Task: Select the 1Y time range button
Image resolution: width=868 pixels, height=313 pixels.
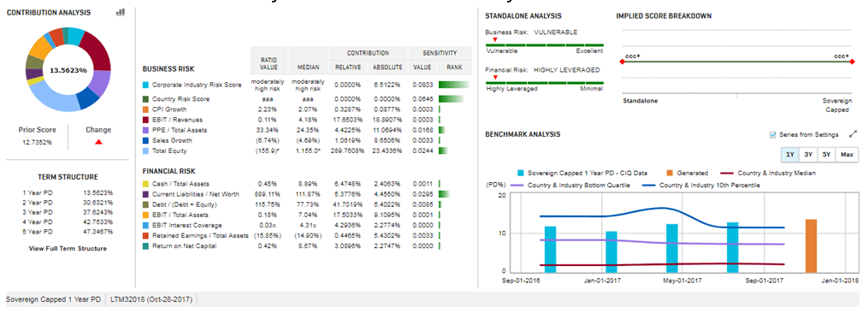Action: [x=790, y=155]
